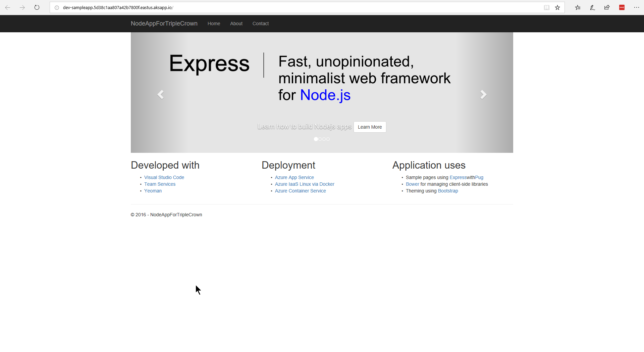
Task: Open the About nav item
Action: [236, 24]
